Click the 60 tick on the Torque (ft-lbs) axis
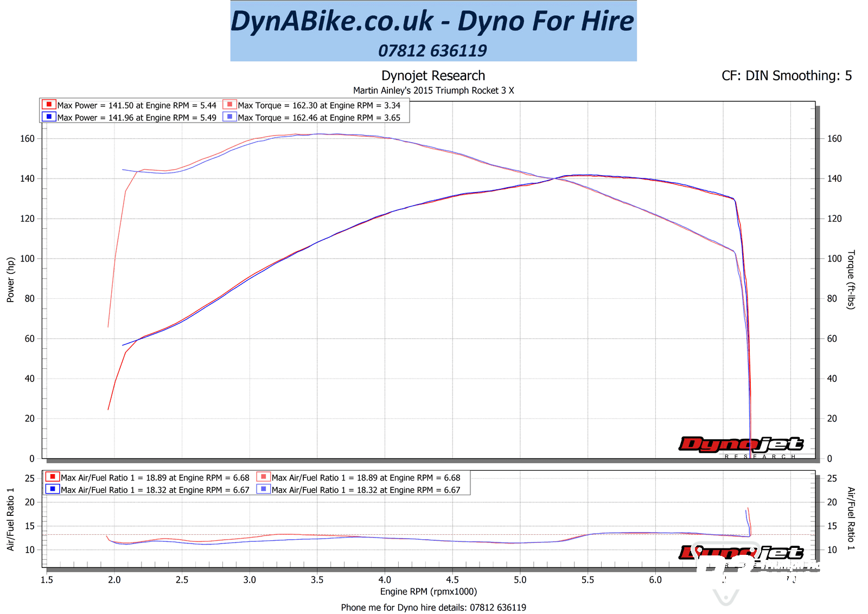 (x=832, y=338)
